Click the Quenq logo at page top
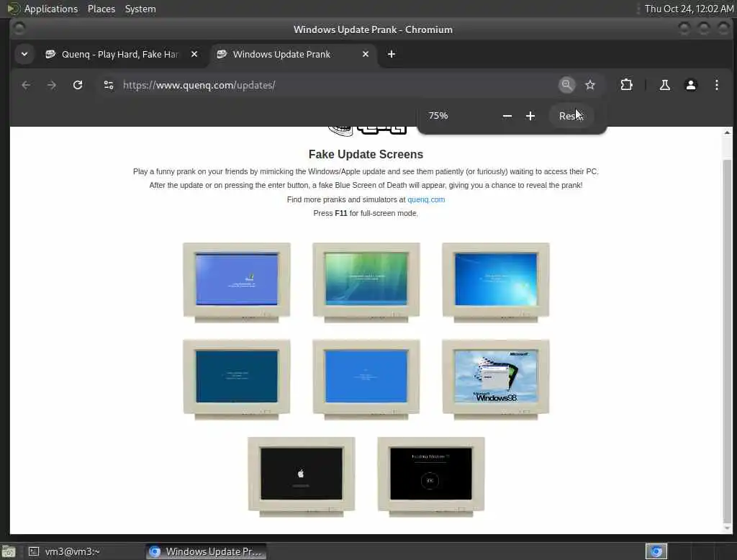This screenshot has height=560, width=737. pyautogui.click(x=367, y=130)
